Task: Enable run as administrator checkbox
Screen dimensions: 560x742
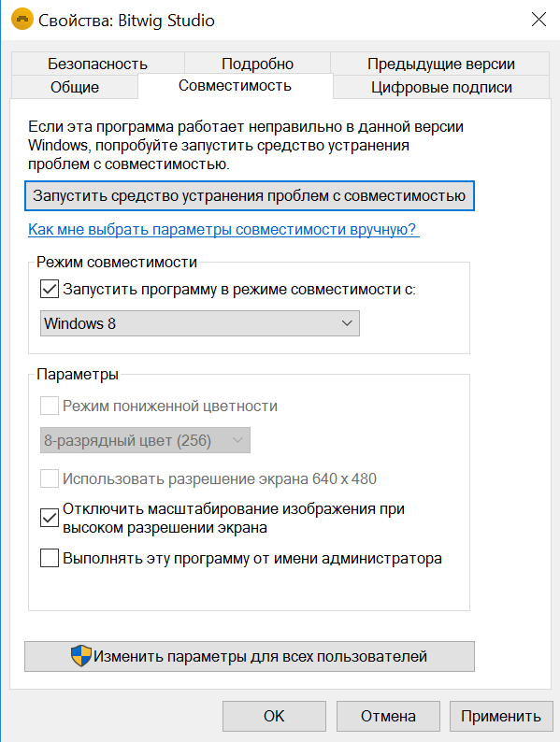Action: (50, 558)
